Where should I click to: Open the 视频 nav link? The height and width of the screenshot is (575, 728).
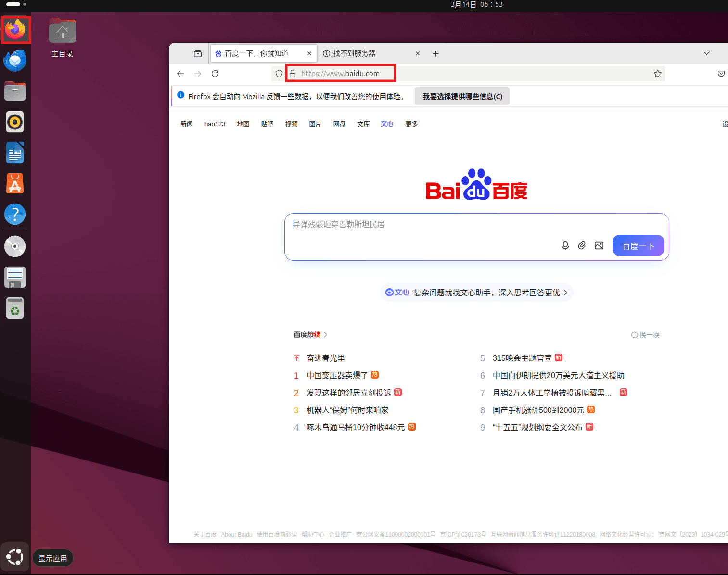point(291,124)
